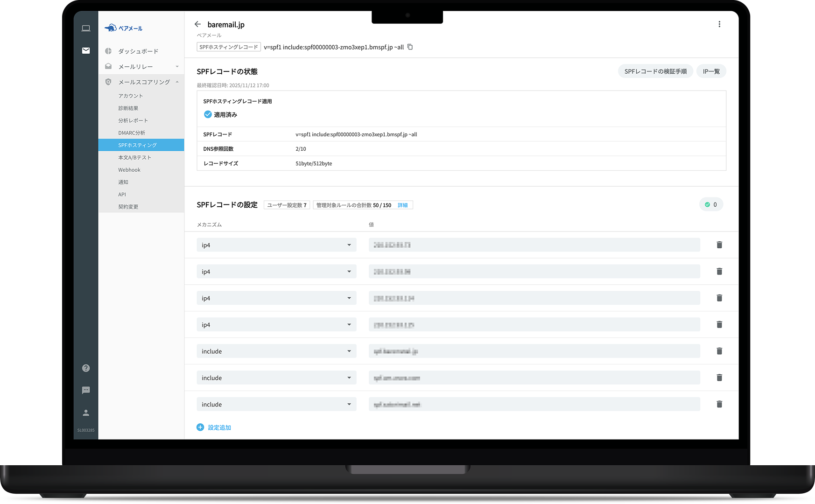The image size is (815, 504).
Task: Delete the fourth ip4 row with its trash icon
Action: [x=719, y=325]
